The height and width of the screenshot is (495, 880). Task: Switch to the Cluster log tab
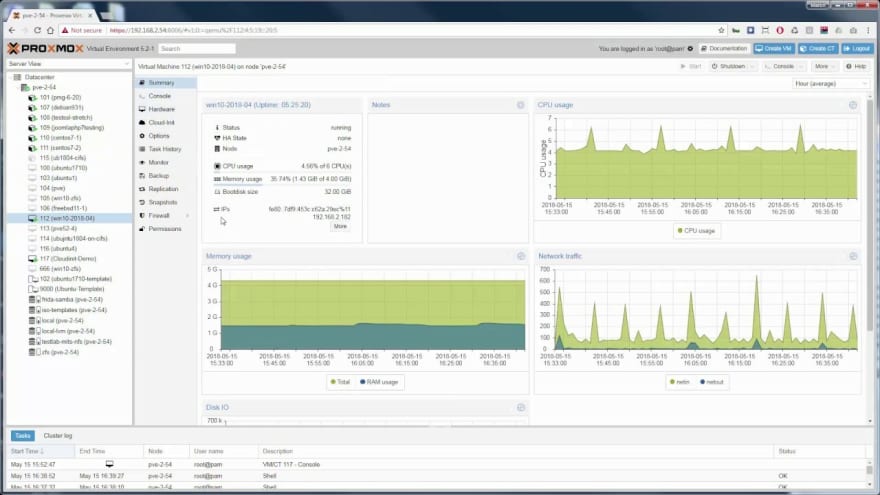[58, 436]
